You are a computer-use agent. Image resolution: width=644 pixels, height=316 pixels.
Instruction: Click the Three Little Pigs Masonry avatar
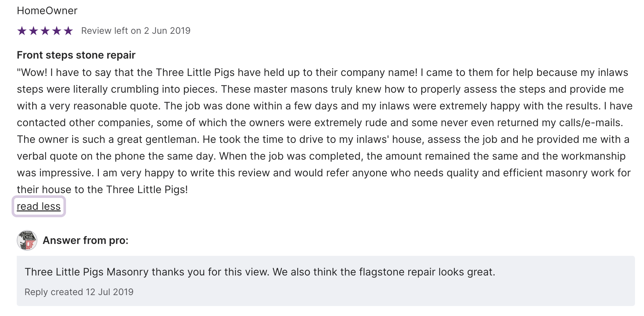coord(27,240)
